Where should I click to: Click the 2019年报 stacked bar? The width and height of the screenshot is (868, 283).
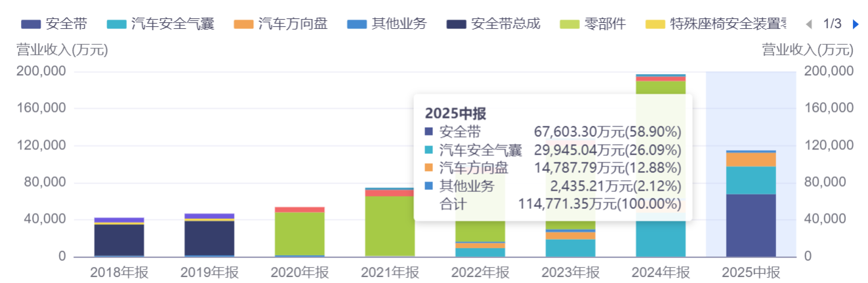(x=209, y=238)
